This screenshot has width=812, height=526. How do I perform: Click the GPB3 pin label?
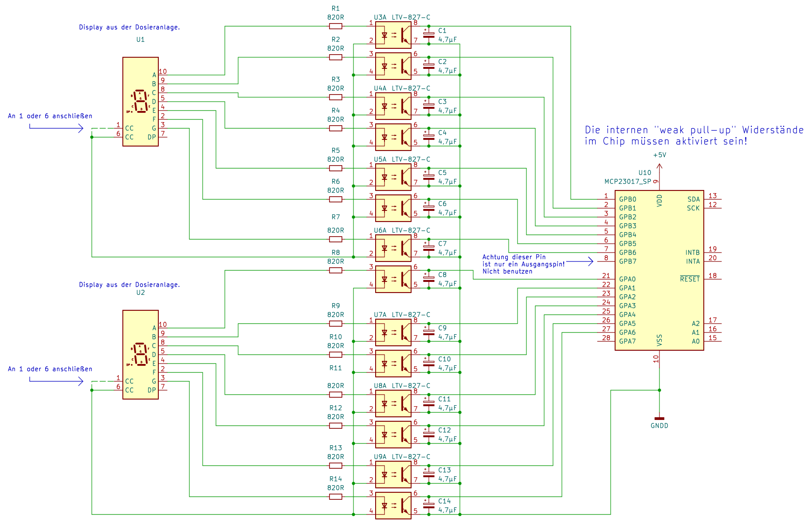[628, 226]
